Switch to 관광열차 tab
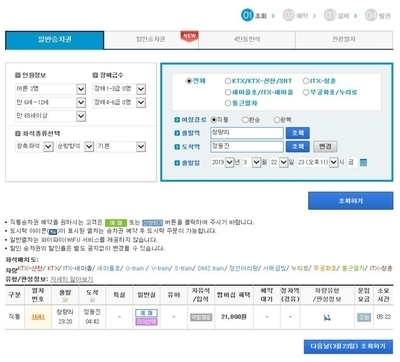 coord(344,40)
